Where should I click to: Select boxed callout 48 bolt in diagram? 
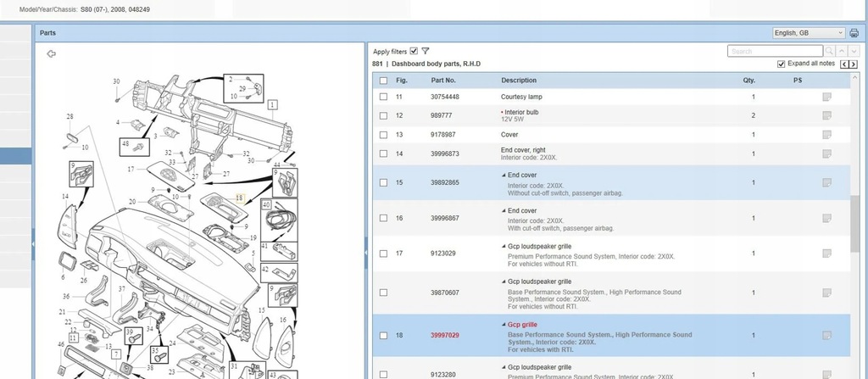134,147
